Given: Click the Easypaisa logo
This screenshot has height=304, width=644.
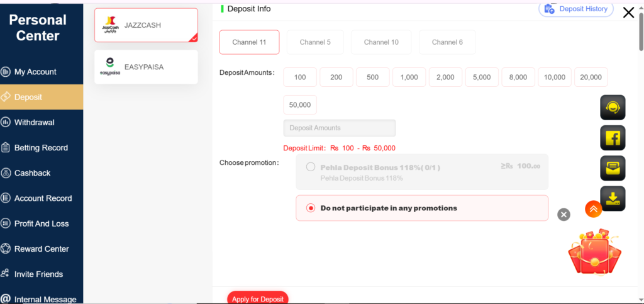Looking at the screenshot, I should [x=110, y=67].
